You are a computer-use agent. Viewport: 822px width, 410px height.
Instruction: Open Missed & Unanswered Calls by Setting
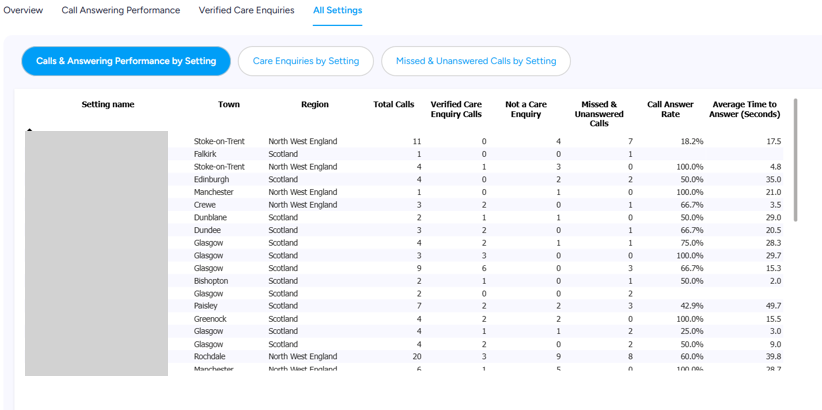point(476,61)
